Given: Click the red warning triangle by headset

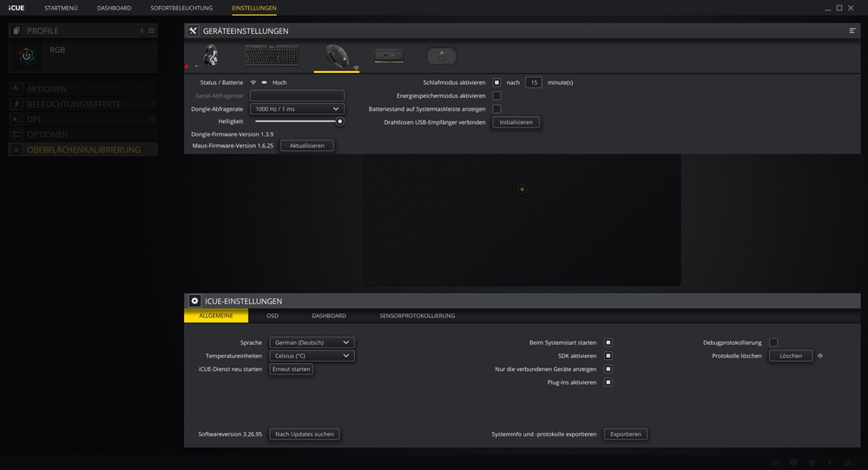Looking at the screenshot, I should click(x=187, y=67).
